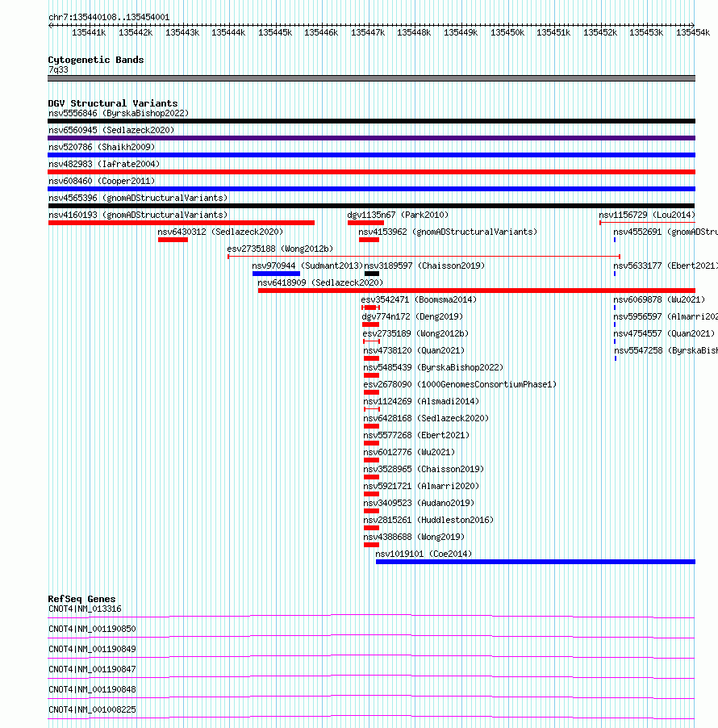This screenshot has width=718, height=728.
Task: Click the 135441k ruler position label
Action: (89, 32)
